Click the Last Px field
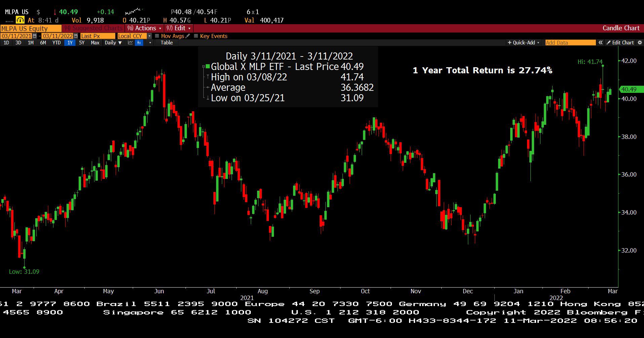The image size is (644, 338). (x=97, y=36)
